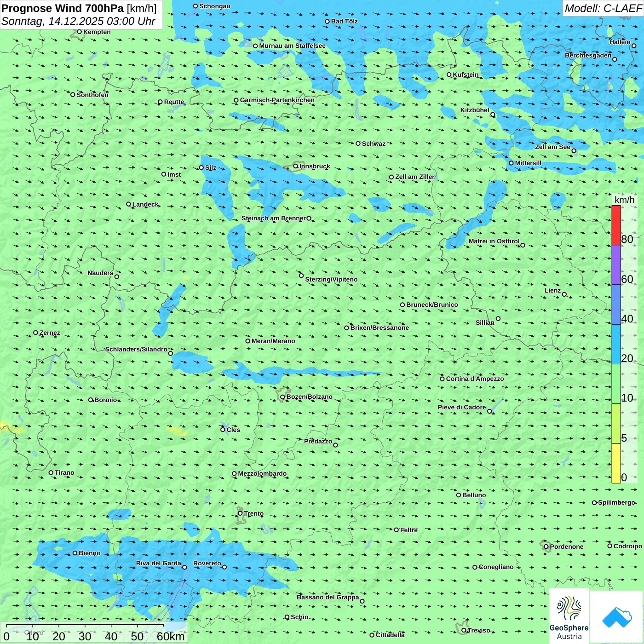
Task: Click the yellow 0-5 km/h legend swatch
Action: 616,463
